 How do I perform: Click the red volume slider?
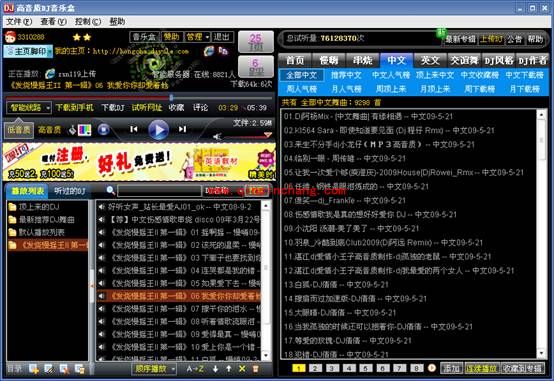pyautogui.click(x=248, y=136)
